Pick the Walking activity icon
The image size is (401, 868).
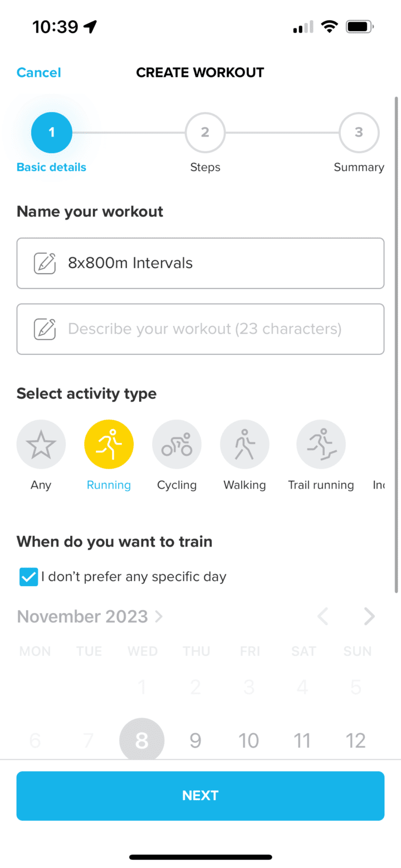(244, 444)
